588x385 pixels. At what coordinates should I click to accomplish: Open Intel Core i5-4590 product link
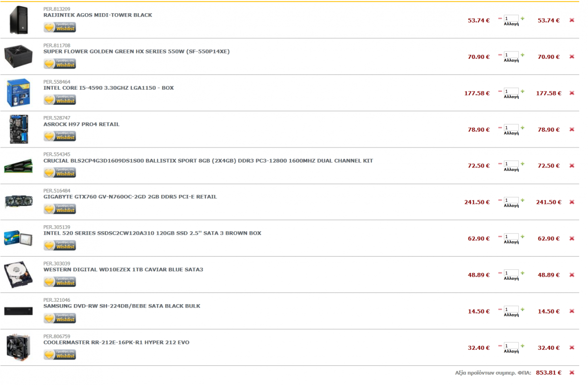[109, 88]
